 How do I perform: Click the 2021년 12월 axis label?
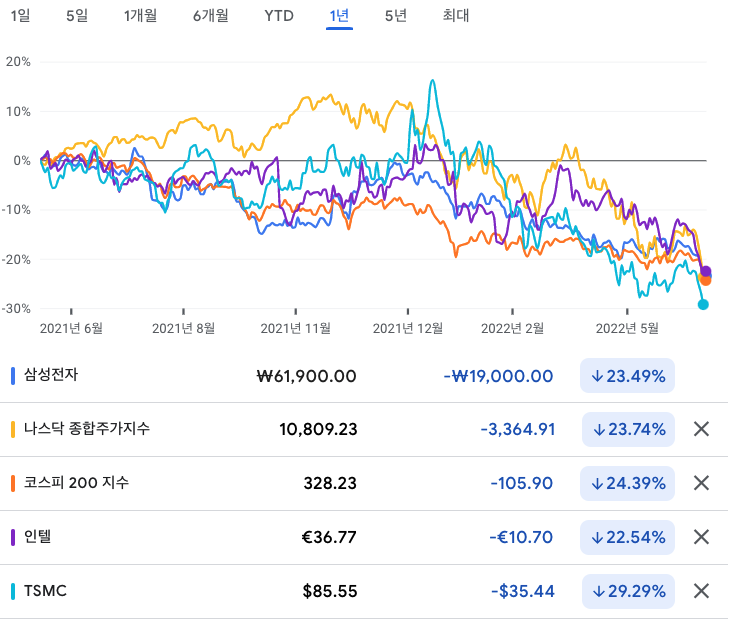408,329
